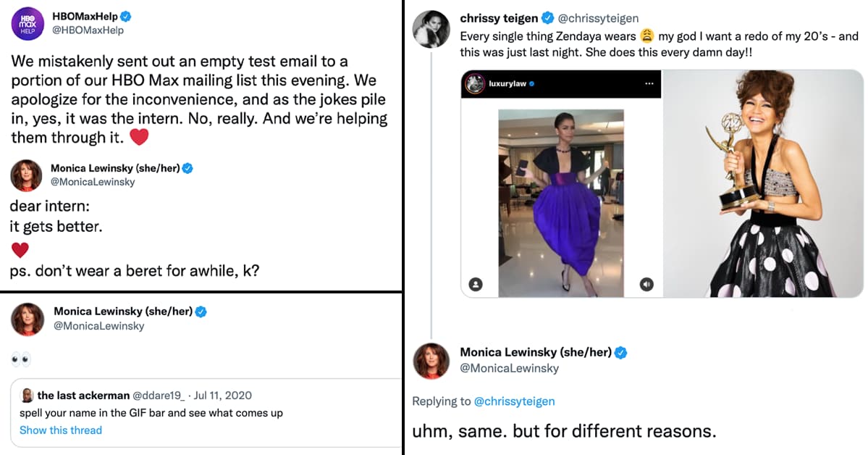This screenshot has width=868, height=455.
Task: Click the luxurylaw account avatar in the embedded post
Action: 475,84
